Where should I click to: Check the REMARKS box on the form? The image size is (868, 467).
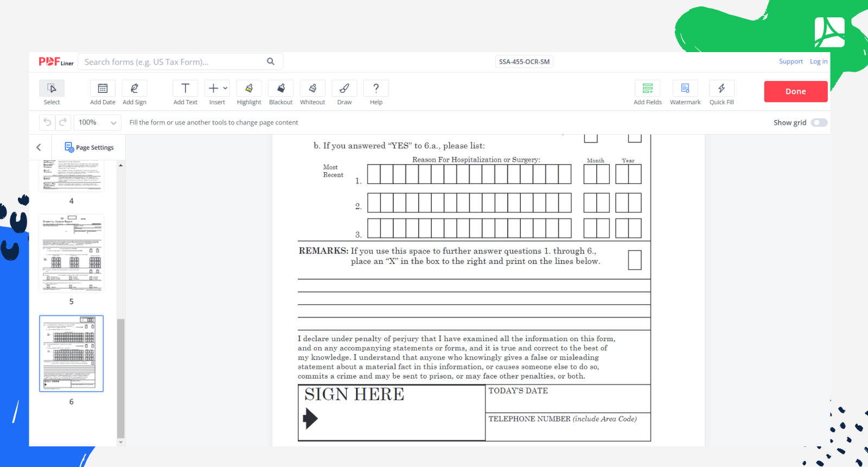635,260
